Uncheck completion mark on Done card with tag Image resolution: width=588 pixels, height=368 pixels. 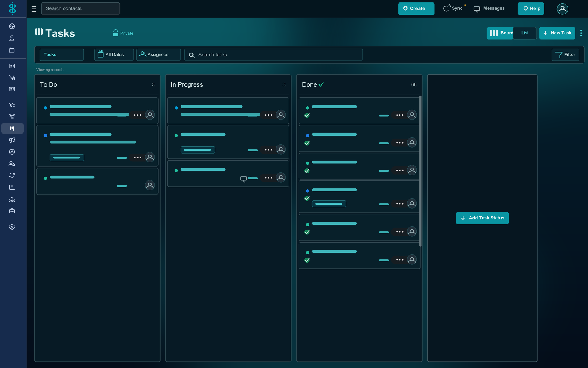pos(307,198)
